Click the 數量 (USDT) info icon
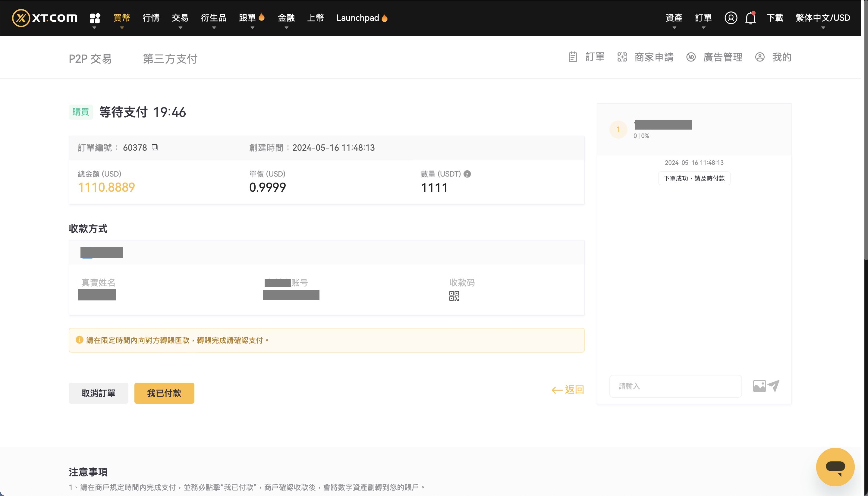Image resolution: width=868 pixels, height=496 pixels. point(467,174)
